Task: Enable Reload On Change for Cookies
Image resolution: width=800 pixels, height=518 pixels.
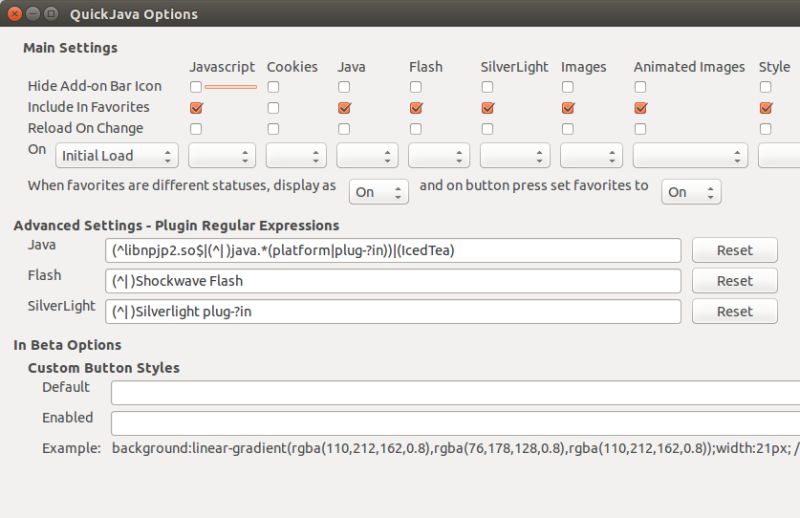Action: tap(273, 129)
